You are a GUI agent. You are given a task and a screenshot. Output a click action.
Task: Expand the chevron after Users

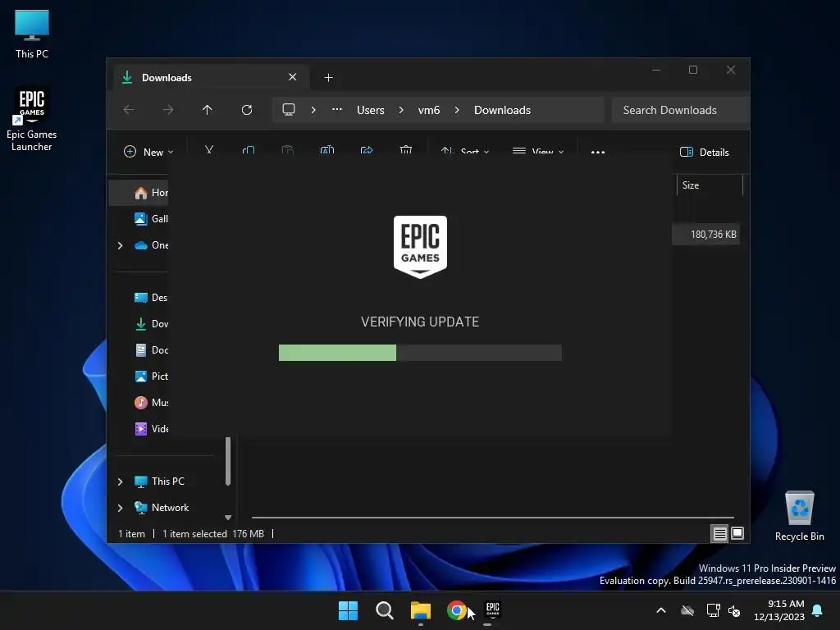click(x=401, y=110)
